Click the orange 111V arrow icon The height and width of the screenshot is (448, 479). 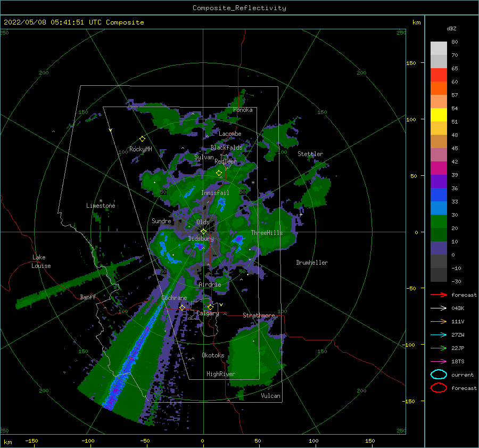click(439, 321)
